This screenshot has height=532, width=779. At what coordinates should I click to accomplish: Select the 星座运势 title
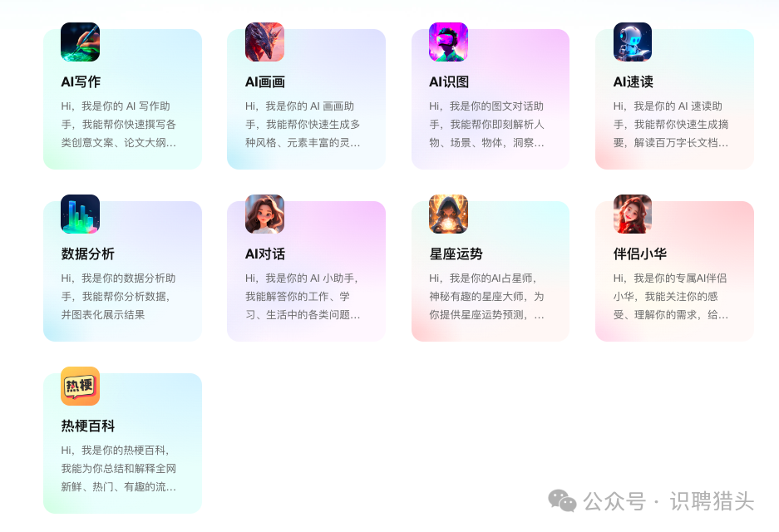click(x=456, y=254)
